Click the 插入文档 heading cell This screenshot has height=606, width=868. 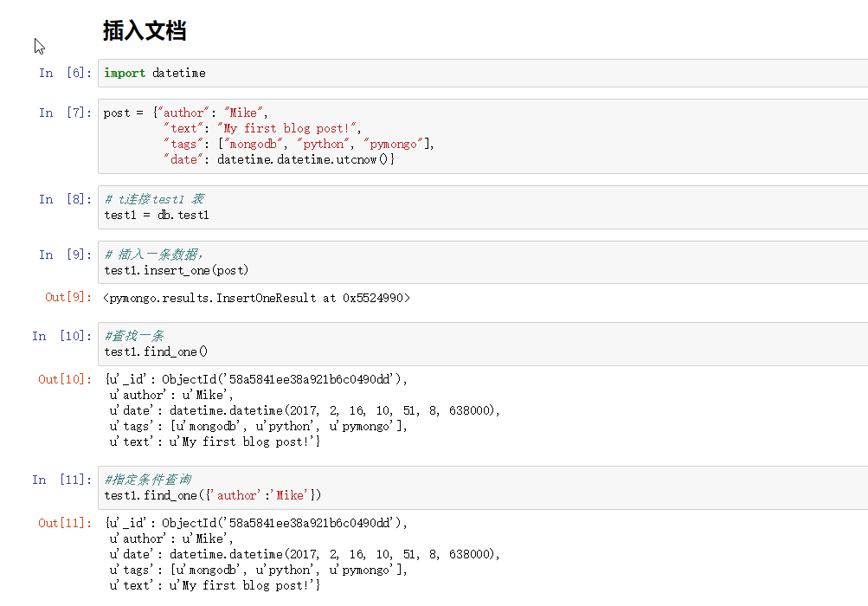pyautogui.click(x=145, y=32)
